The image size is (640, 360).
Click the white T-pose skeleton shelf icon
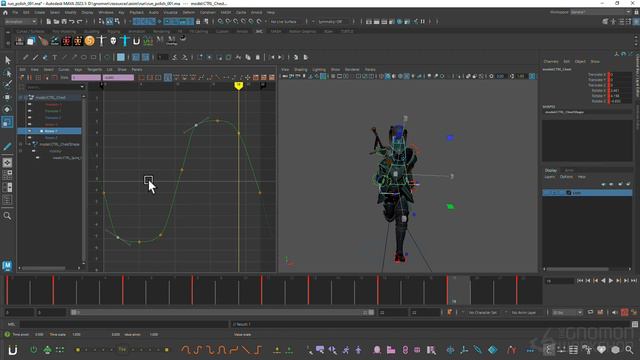[x=101, y=40]
